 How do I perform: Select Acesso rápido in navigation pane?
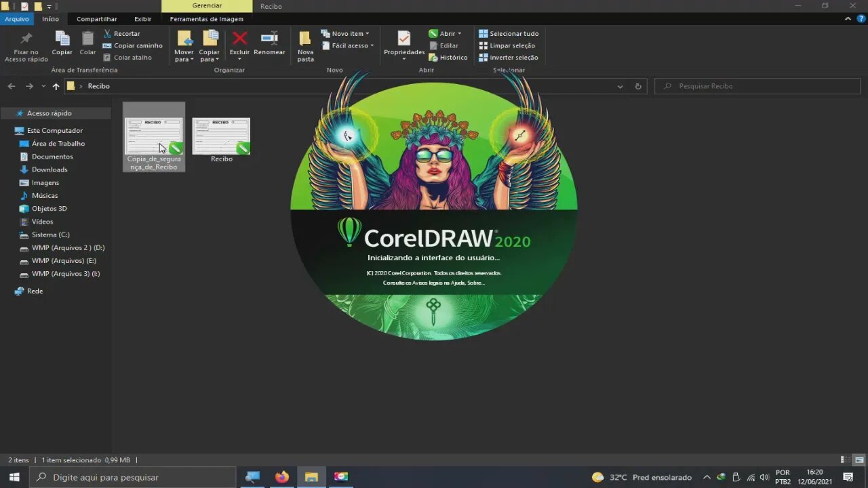point(56,113)
